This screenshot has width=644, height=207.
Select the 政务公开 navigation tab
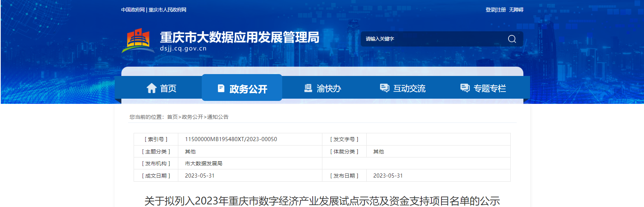pyautogui.click(x=248, y=89)
